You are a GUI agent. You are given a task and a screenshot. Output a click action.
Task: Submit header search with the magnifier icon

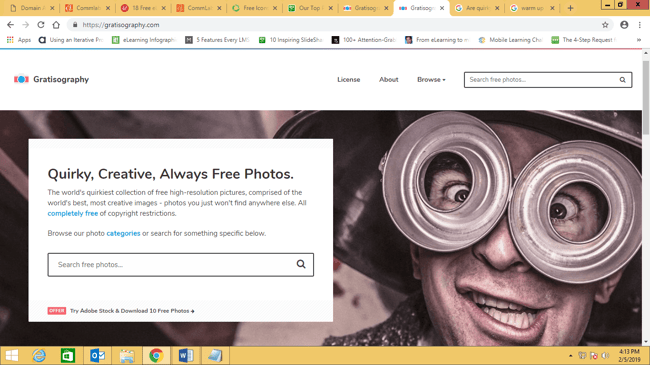(x=622, y=80)
